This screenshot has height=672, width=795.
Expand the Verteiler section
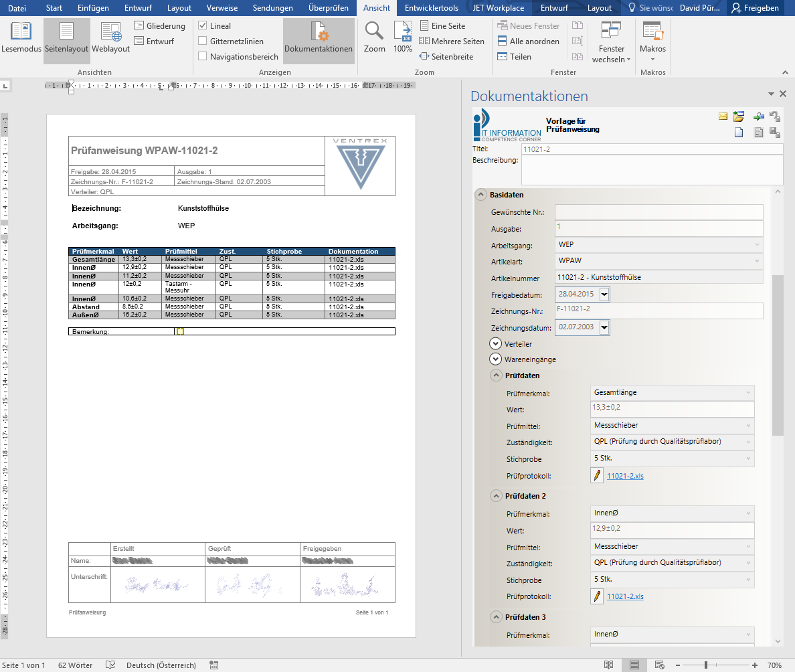[495, 344]
